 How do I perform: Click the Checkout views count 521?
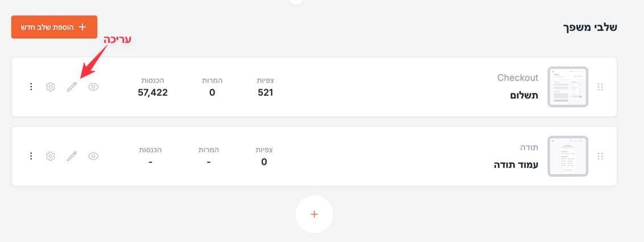265,92
